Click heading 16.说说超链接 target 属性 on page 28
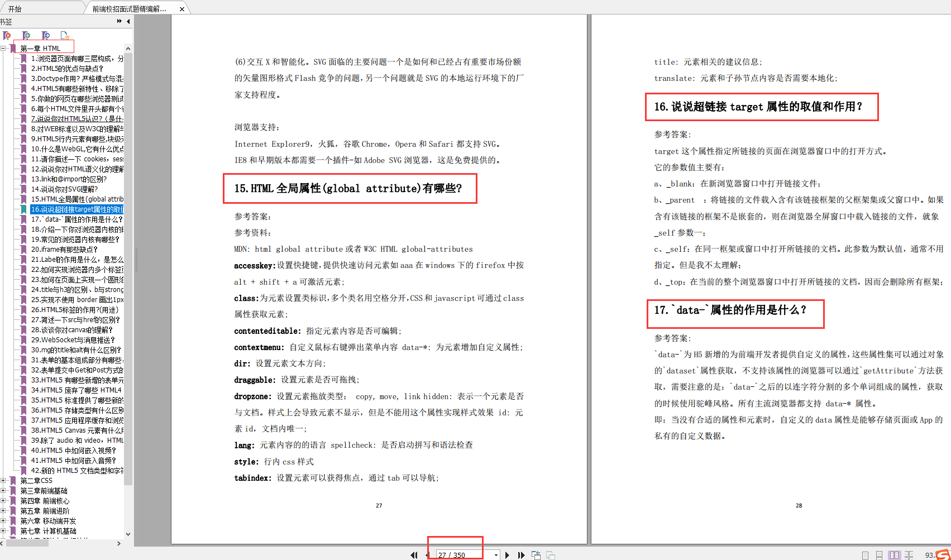Image resolution: width=951 pixels, height=560 pixels. click(758, 107)
